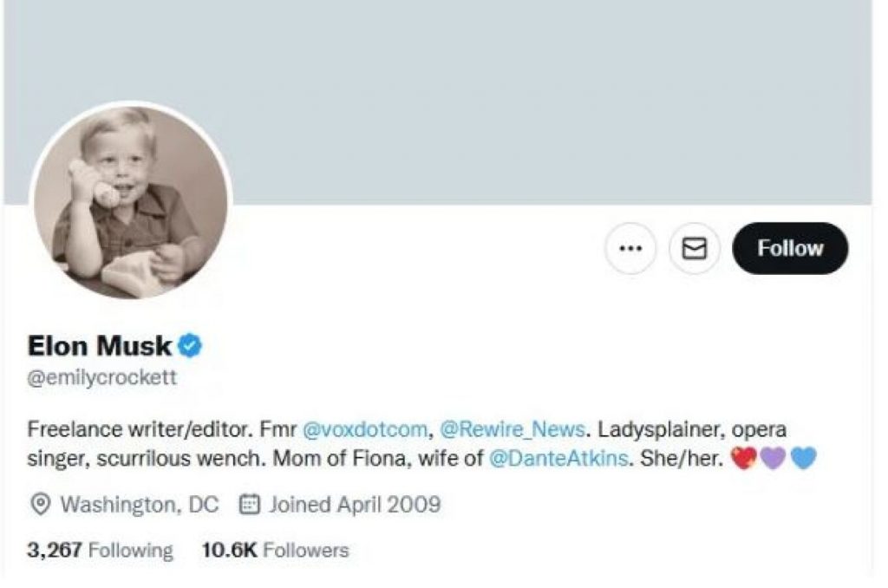The image size is (888, 588).
Task: Click the red sparkling heart emoji
Action: tap(744, 458)
